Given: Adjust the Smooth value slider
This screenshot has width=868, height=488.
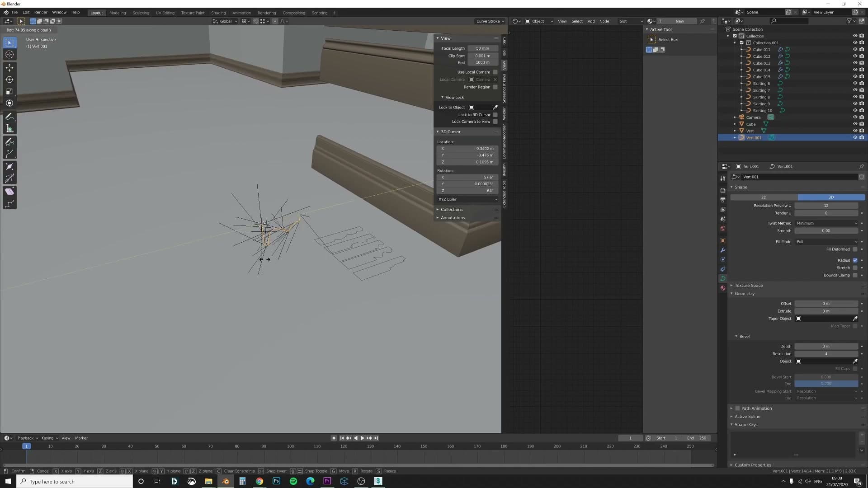Looking at the screenshot, I should click(x=826, y=231).
